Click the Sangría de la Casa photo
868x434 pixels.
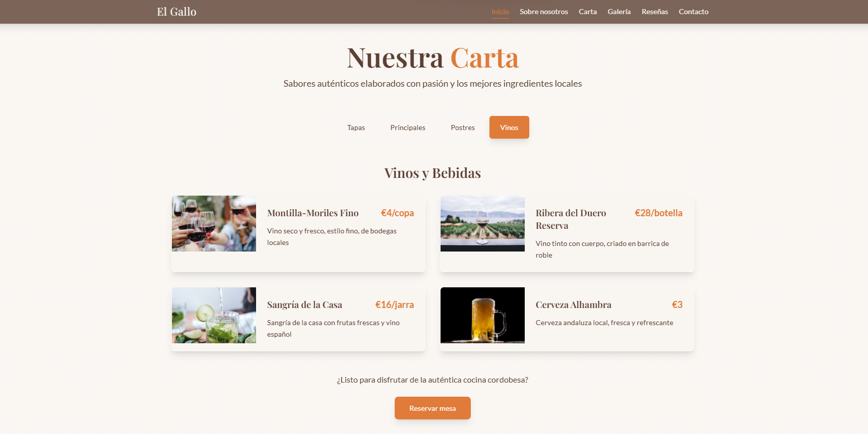click(214, 315)
